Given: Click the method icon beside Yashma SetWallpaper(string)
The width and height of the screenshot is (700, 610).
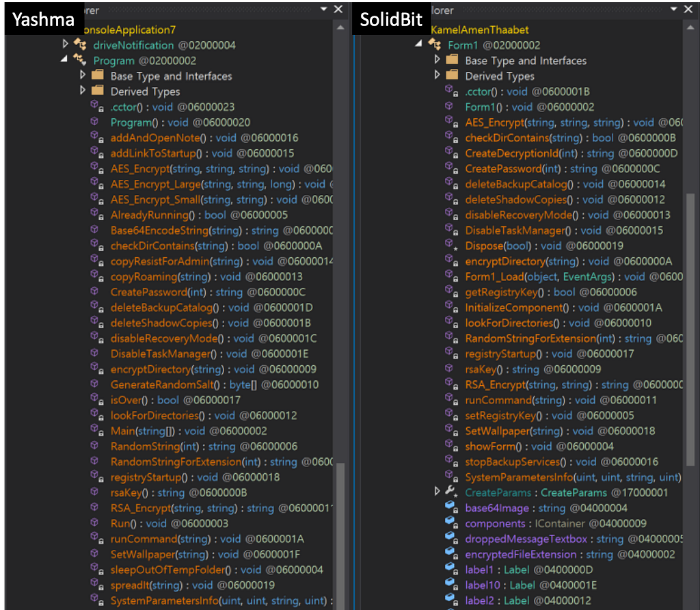Looking at the screenshot, I should pyautogui.click(x=94, y=553).
